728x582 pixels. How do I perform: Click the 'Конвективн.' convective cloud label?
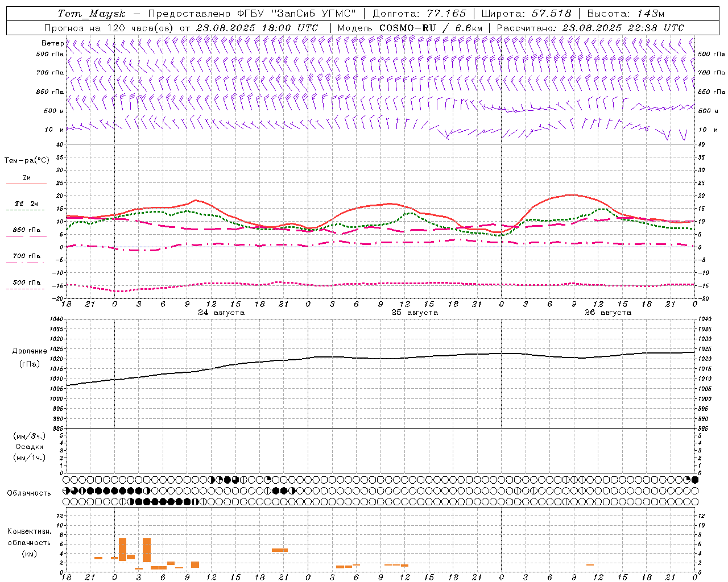pos(30,531)
